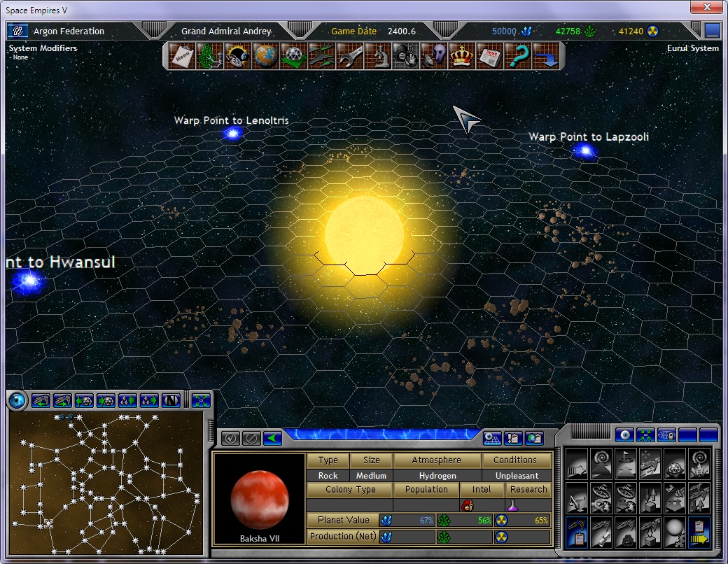Click the Planet Value label
This screenshot has width=728, height=564.
343,521
